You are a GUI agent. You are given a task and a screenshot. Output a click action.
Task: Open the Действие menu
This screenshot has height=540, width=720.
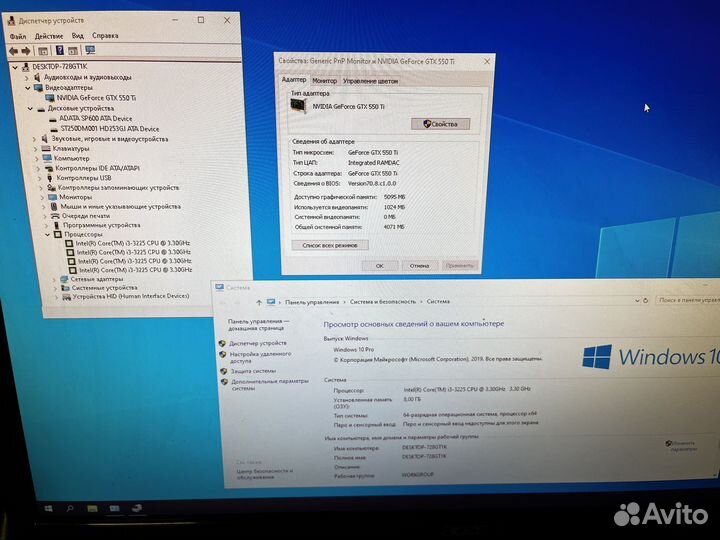pos(49,36)
